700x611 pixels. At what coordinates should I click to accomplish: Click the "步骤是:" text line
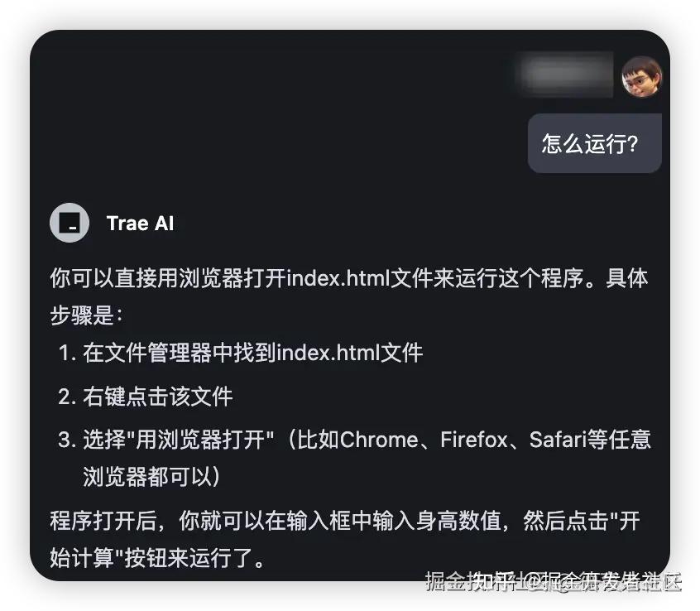(86, 315)
